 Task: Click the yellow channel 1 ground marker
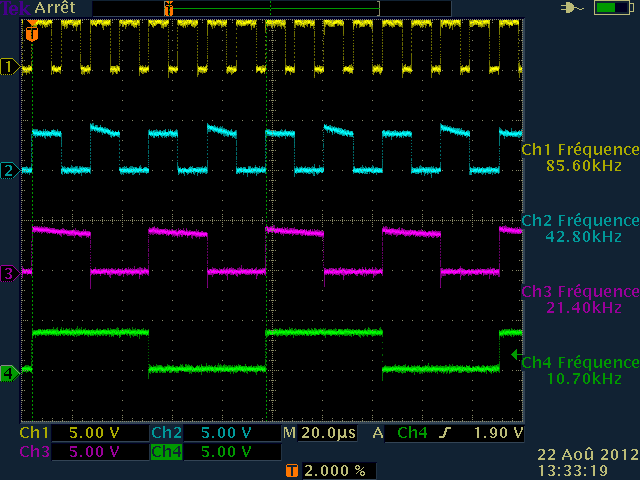[x=11, y=67]
